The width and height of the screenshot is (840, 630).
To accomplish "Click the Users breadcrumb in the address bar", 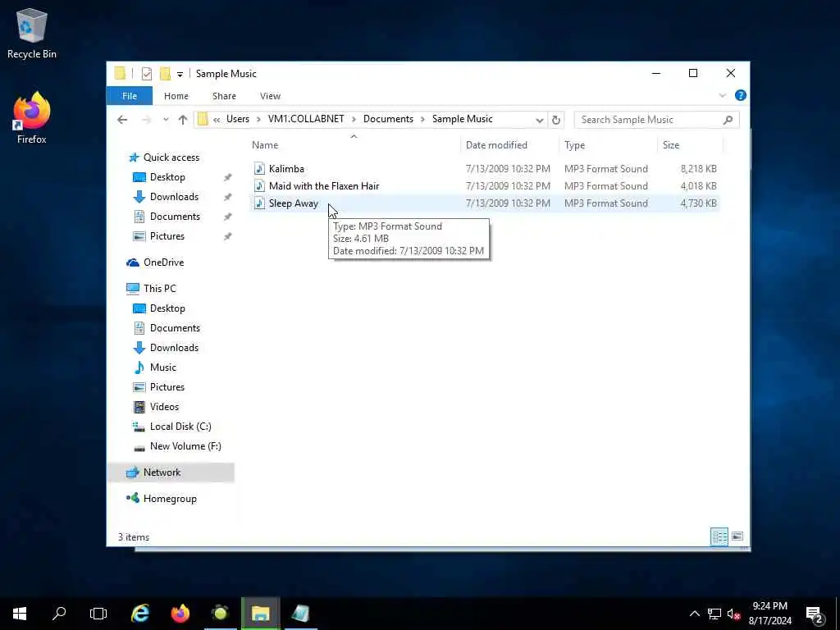I will [237, 119].
